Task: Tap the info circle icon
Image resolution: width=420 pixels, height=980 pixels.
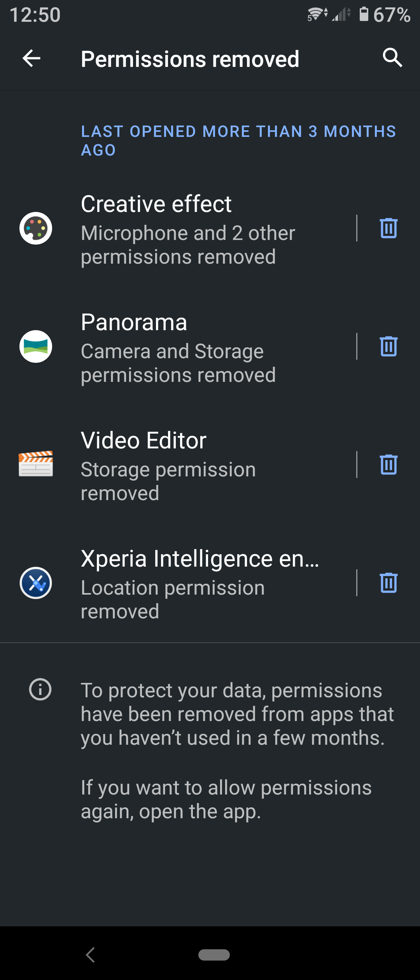Action: coord(40,689)
